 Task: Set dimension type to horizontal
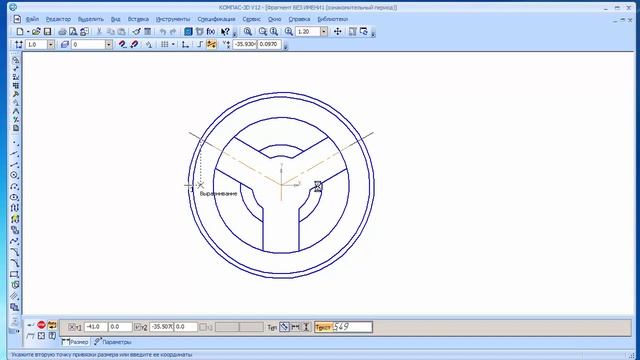click(x=296, y=327)
